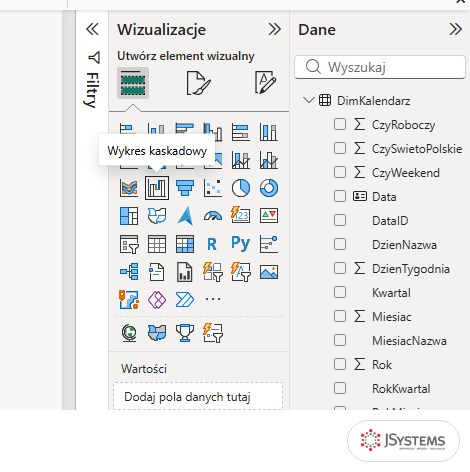Enable the DzienNazwa field checkbox
Screen dimensions: 470x472
pos(340,244)
